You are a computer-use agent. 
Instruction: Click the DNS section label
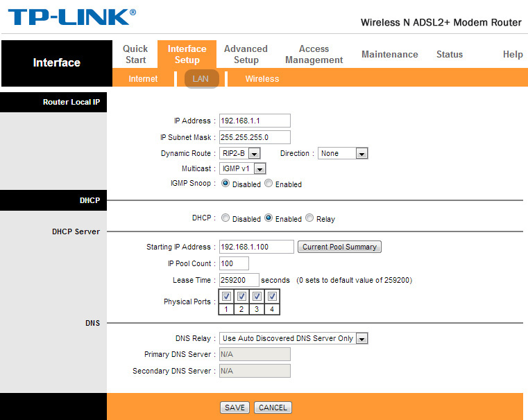pos(92,323)
